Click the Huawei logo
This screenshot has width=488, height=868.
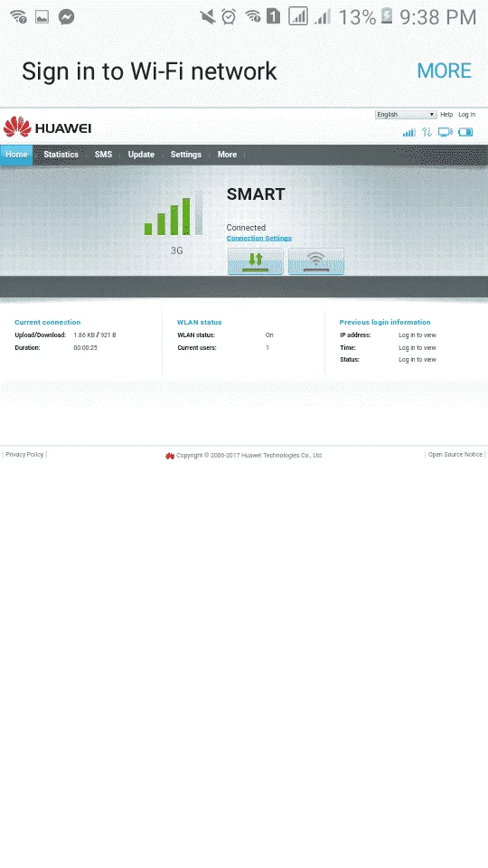[47, 127]
